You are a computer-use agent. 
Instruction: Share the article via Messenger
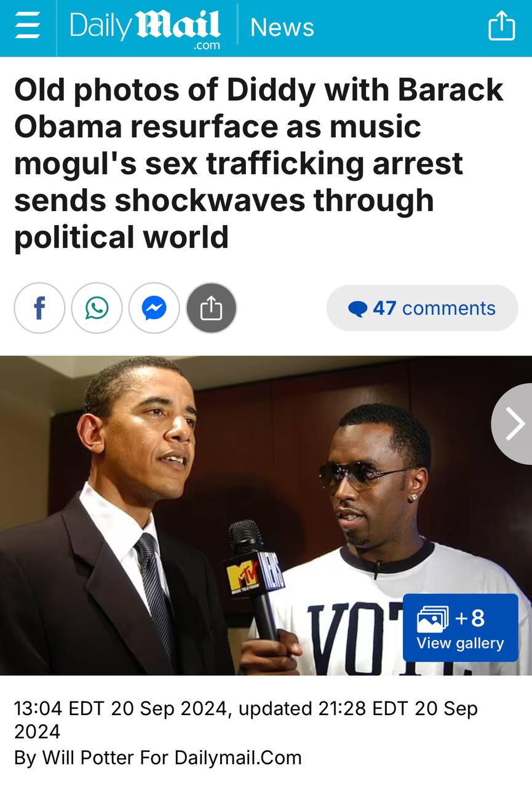point(154,308)
